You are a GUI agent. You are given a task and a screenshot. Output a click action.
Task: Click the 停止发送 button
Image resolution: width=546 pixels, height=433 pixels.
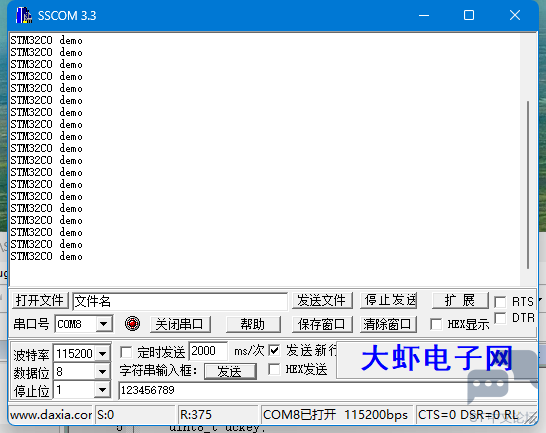point(389,300)
